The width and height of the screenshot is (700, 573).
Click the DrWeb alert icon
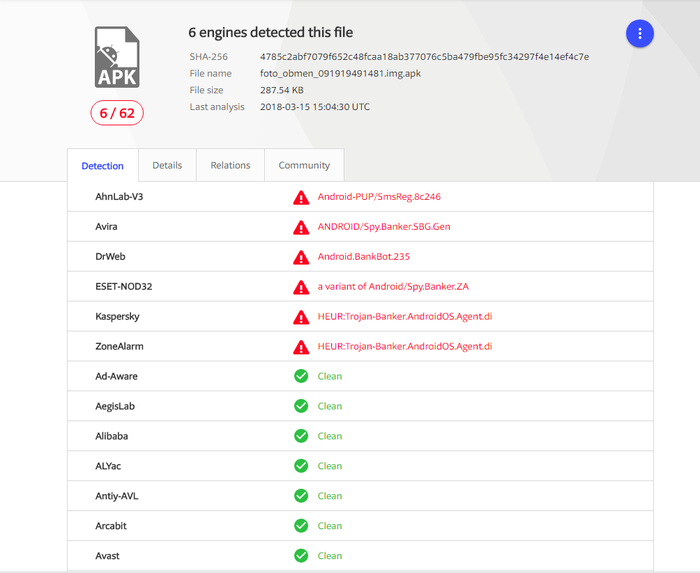click(301, 257)
